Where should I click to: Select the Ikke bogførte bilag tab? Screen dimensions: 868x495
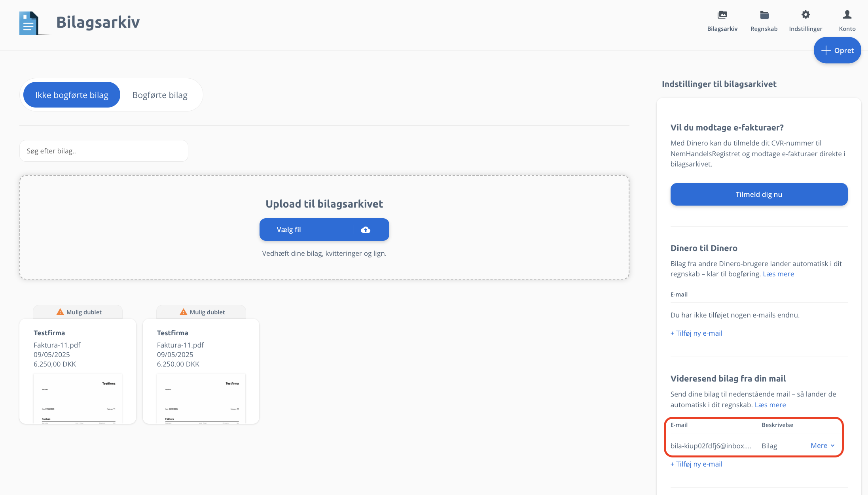pos(72,95)
